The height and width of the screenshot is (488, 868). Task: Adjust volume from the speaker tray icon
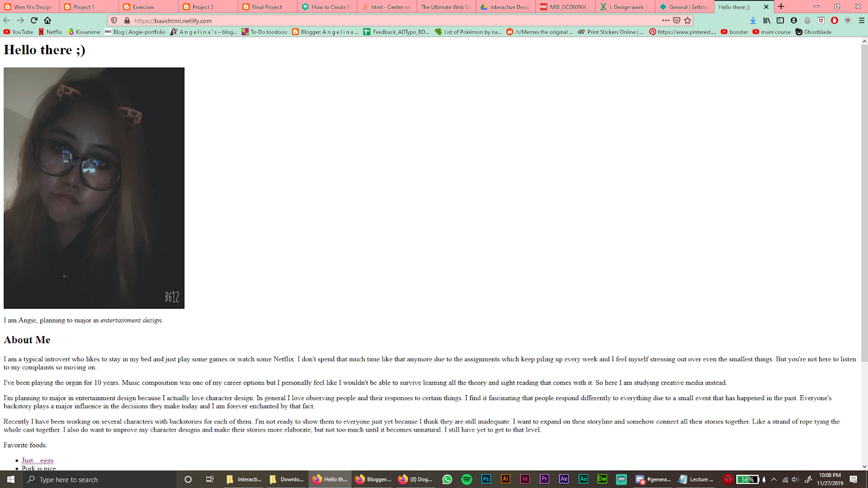coord(795,479)
